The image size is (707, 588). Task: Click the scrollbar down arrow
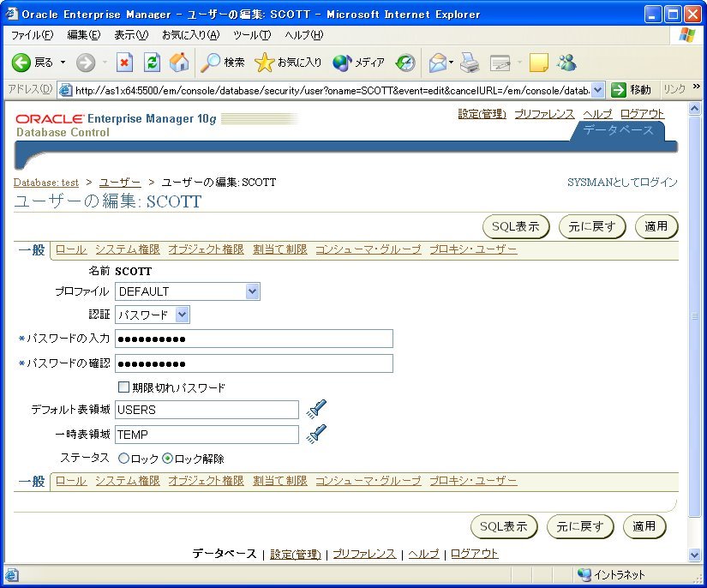tap(694, 555)
